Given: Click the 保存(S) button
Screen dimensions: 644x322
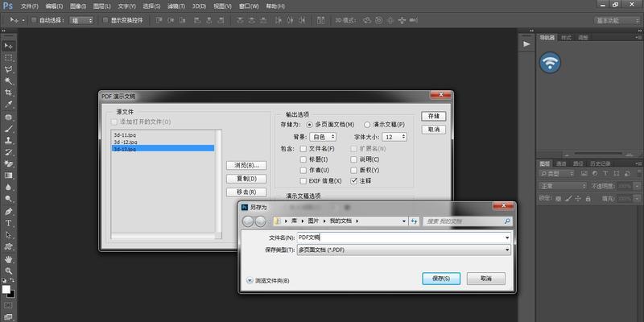Looking at the screenshot, I should tap(441, 279).
